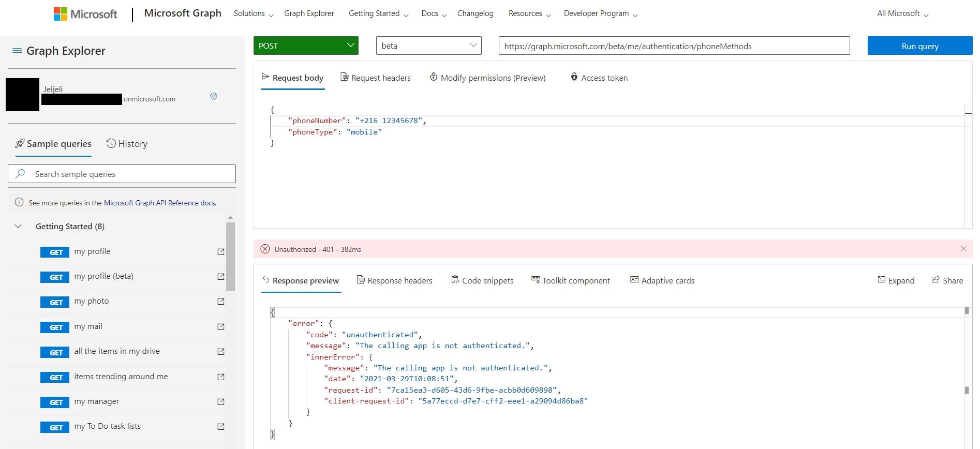Screen dimensions: 980x449
Task: Open docs link icon for all the items in my drive
Action: click(x=221, y=351)
